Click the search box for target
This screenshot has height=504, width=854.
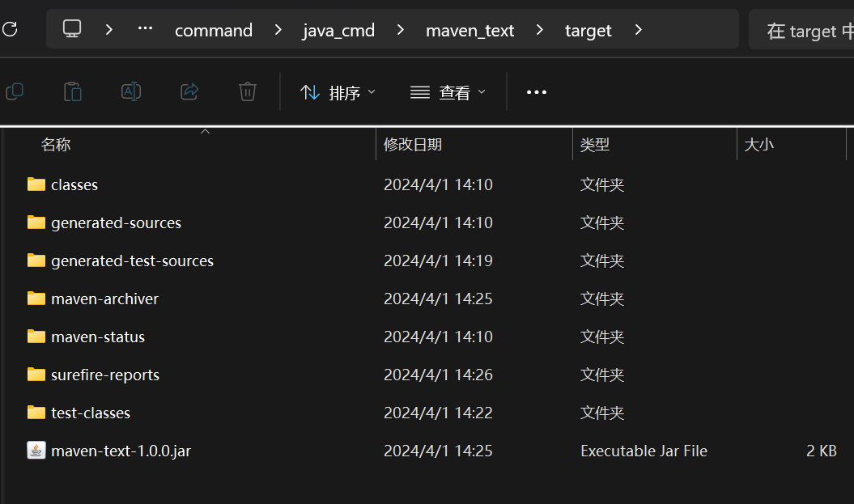pos(805,31)
